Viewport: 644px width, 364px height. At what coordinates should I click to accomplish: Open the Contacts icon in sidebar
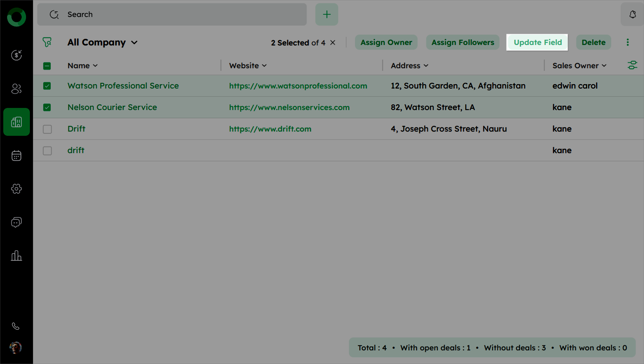tap(16, 89)
